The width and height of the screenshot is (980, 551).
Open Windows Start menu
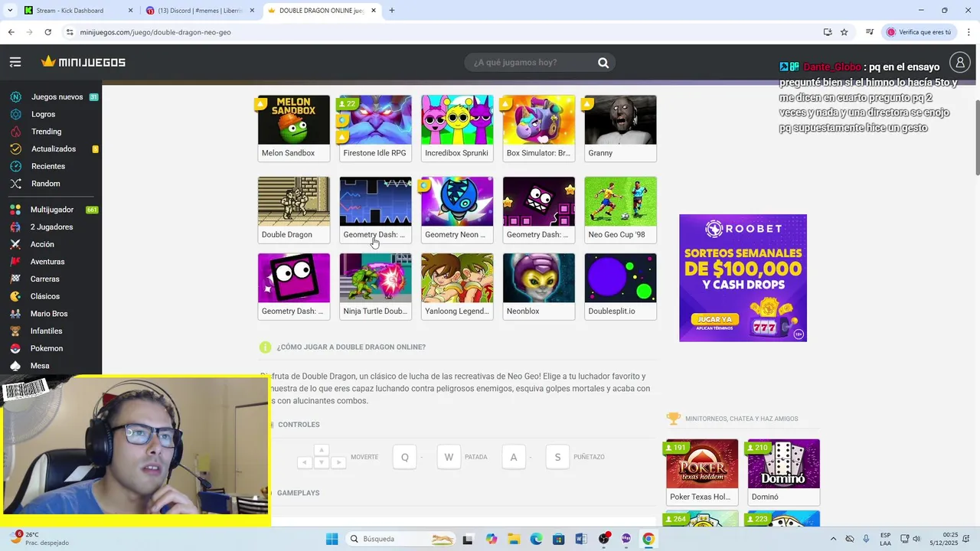point(332,539)
